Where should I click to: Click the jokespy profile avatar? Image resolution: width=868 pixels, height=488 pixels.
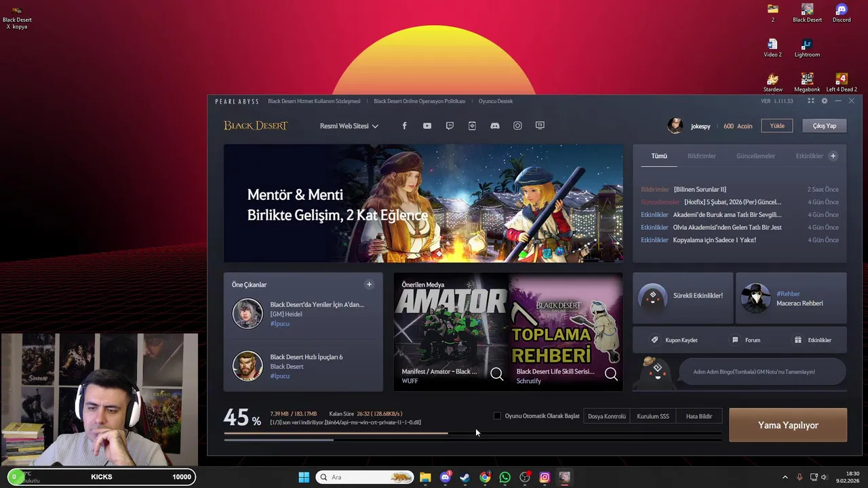click(x=675, y=125)
